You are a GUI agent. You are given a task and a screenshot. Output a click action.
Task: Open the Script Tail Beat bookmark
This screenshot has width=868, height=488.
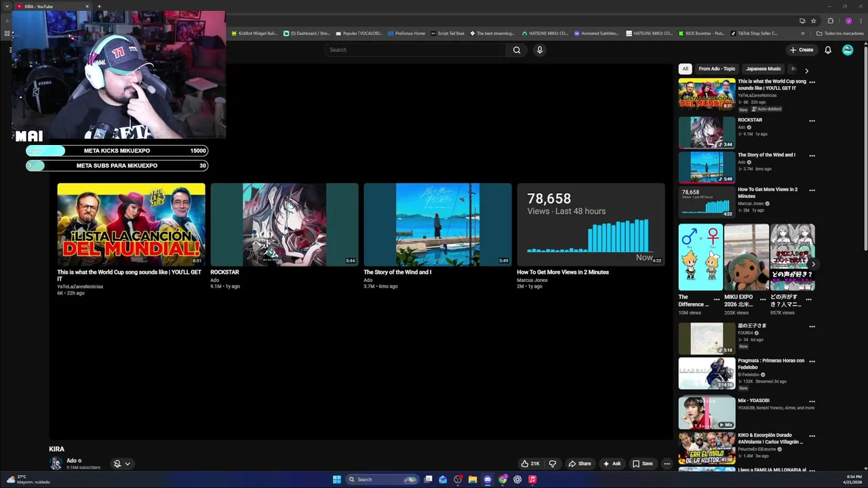point(448,33)
